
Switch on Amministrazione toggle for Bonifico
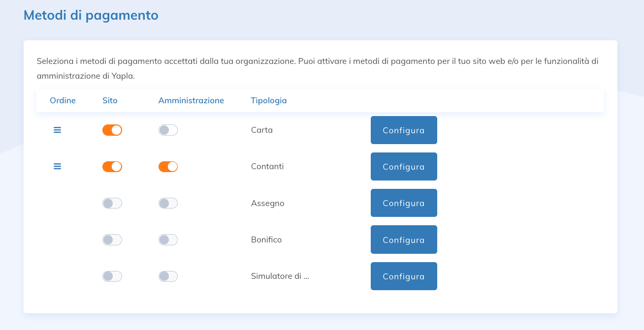[x=168, y=240]
